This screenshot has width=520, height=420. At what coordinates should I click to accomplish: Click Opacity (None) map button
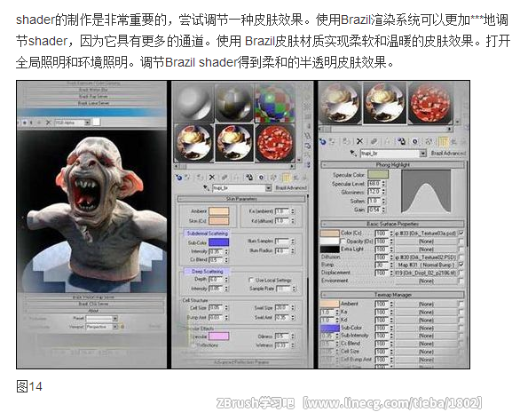[x=426, y=242]
